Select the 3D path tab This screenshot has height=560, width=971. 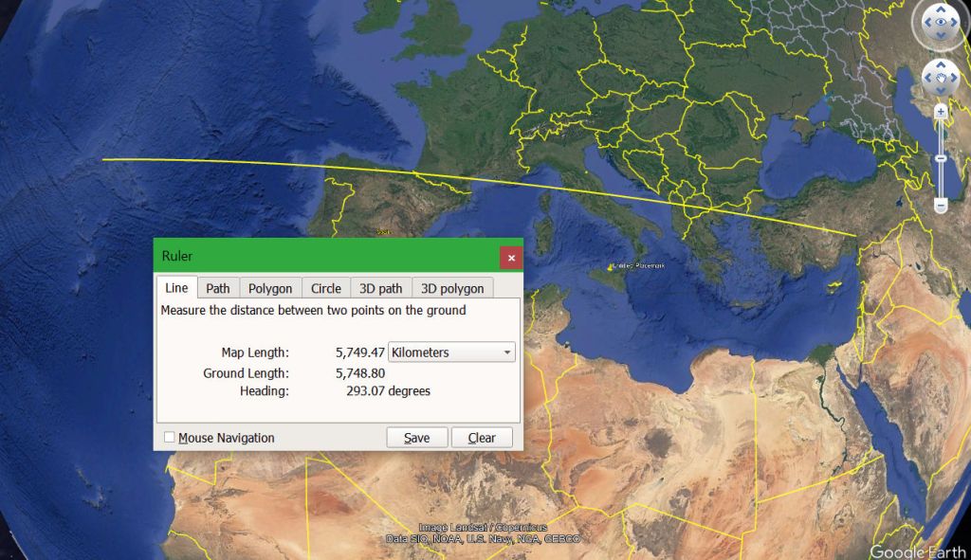pos(380,288)
